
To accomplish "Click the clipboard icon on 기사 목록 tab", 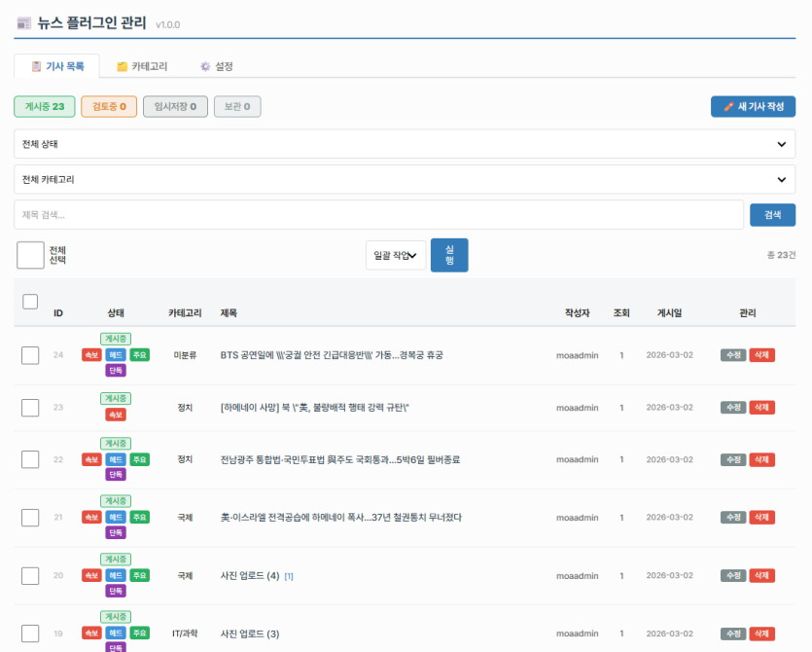I will point(36,67).
